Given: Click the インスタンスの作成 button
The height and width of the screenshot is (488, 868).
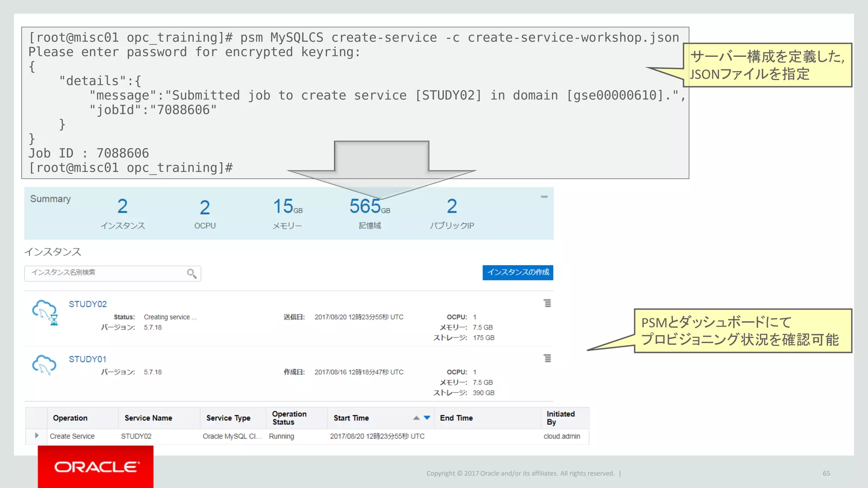Looking at the screenshot, I should 517,272.
